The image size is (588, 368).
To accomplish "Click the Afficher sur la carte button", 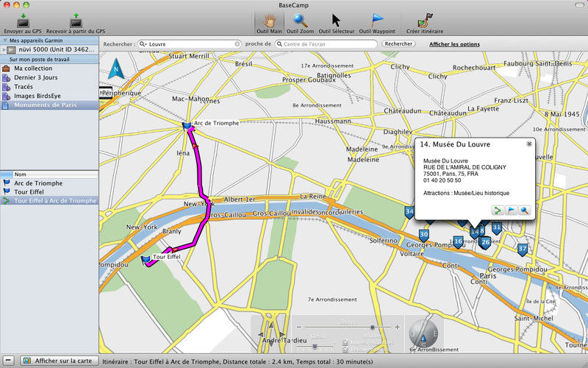I will click(59, 361).
